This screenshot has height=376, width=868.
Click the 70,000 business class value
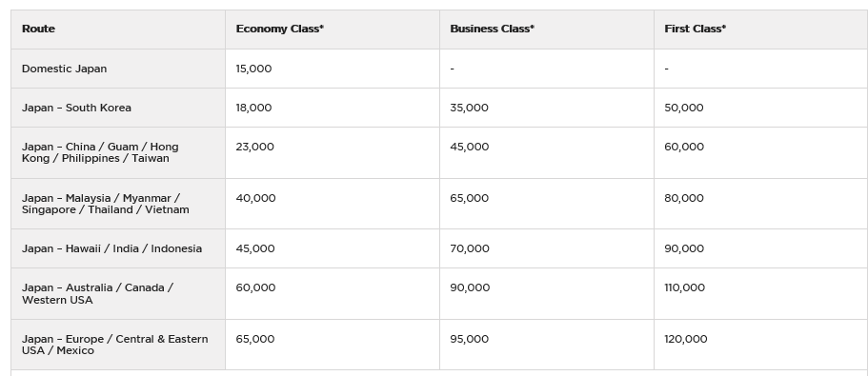470,248
